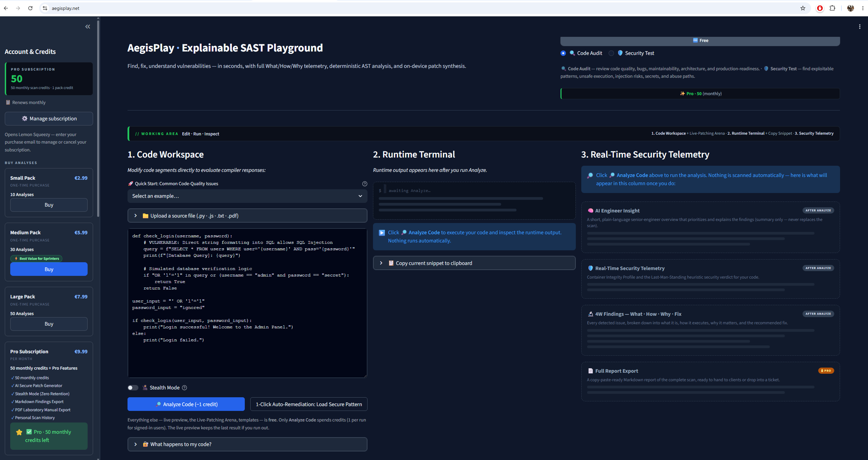The height and width of the screenshot is (460, 868).
Task: Collapse the sidebar with the double-chevron icon
Action: 88,27
